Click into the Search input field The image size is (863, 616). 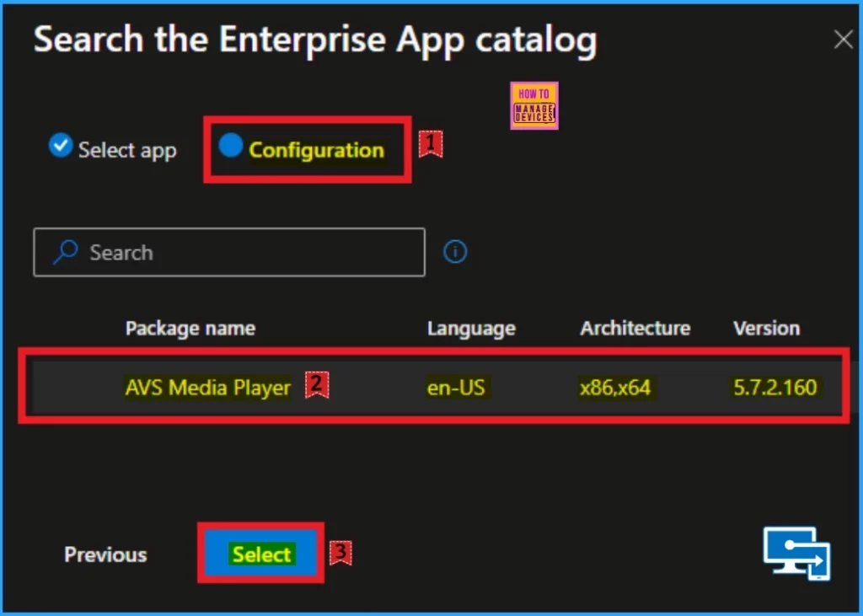click(229, 252)
